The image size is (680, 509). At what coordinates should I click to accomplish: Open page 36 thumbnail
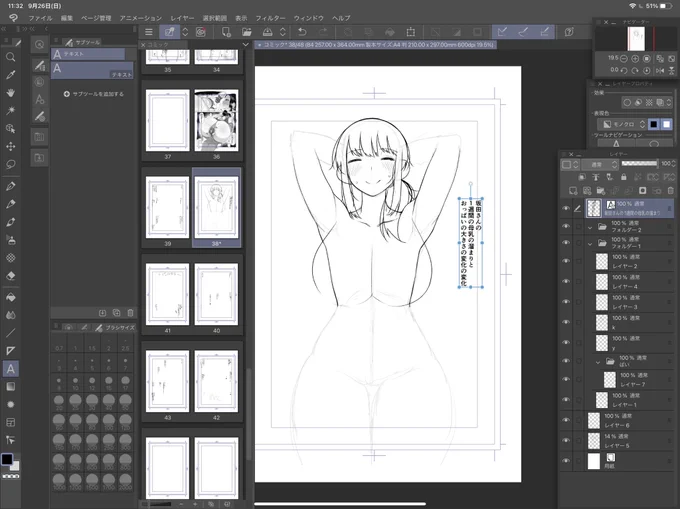(216, 120)
